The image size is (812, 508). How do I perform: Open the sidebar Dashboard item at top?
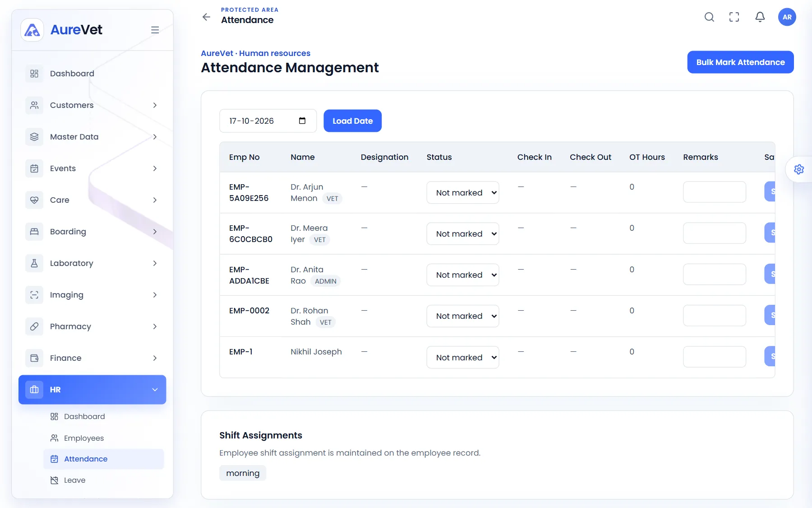(92, 74)
